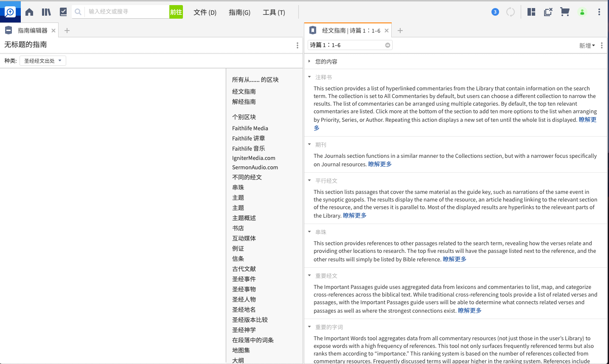Click the 诗篇 1：1–6 reference input box

coord(346,45)
